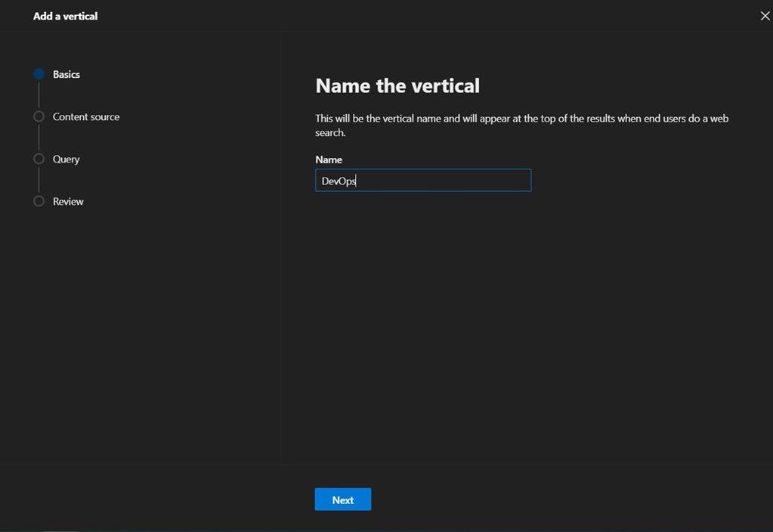This screenshot has height=532, width=773.
Task: Switch to the Basics step label
Action: pyautogui.click(x=66, y=74)
